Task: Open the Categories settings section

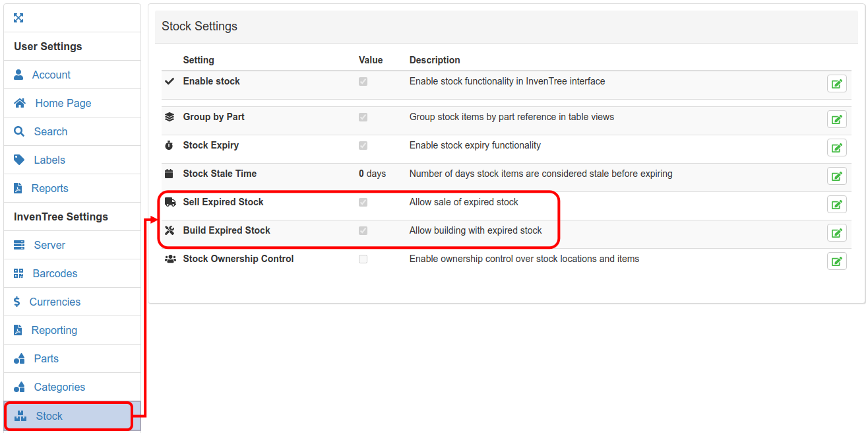Action: tap(59, 387)
